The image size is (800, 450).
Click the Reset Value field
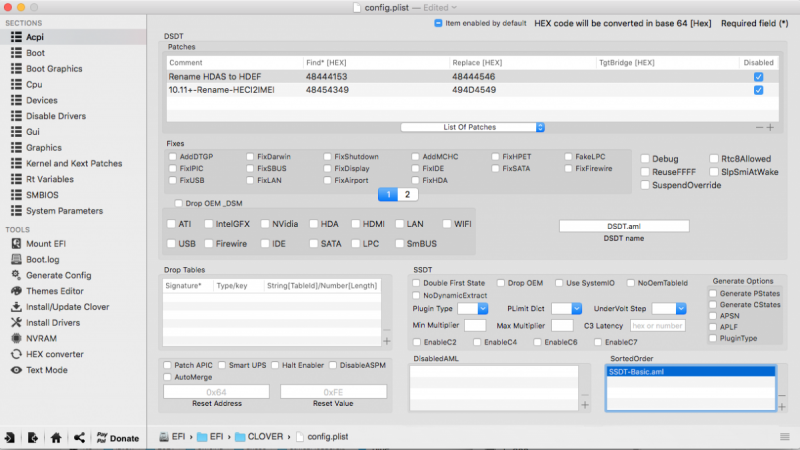click(x=333, y=392)
